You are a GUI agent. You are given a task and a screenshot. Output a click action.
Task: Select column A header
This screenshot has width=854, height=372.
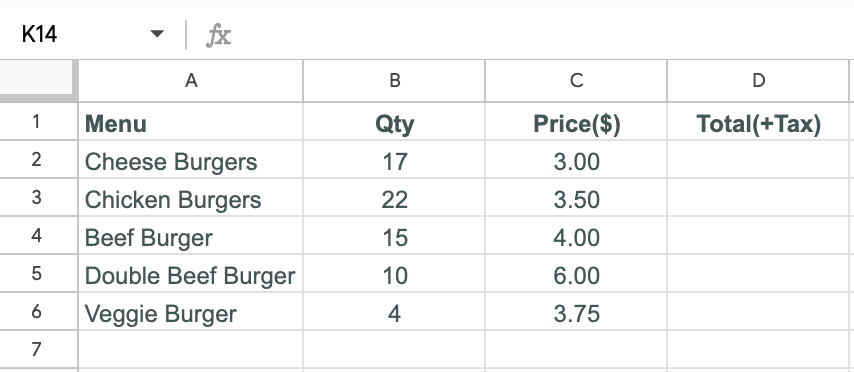click(x=191, y=81)
